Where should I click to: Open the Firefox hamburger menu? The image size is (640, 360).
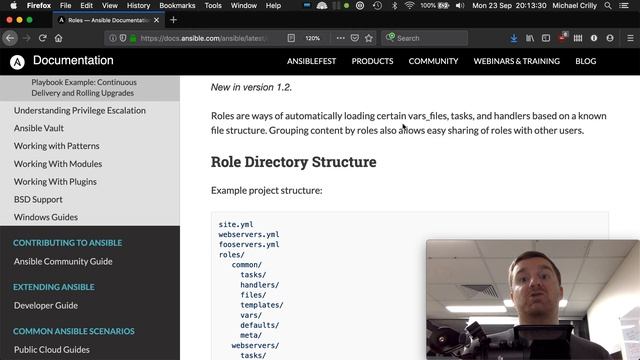630,38
